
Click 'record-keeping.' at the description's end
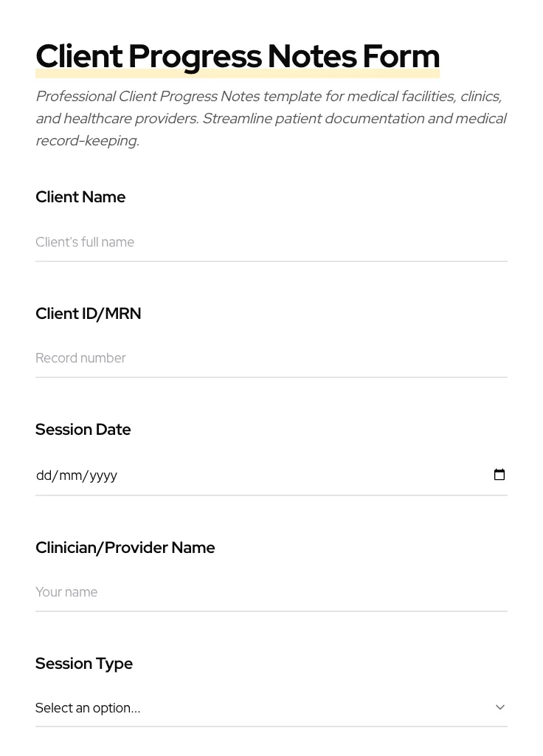(x=87, y=141)
